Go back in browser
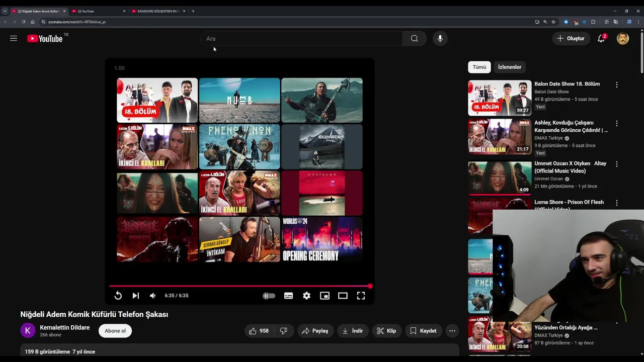Viewport: 644px width, 362px height. [x=5, y=22]
